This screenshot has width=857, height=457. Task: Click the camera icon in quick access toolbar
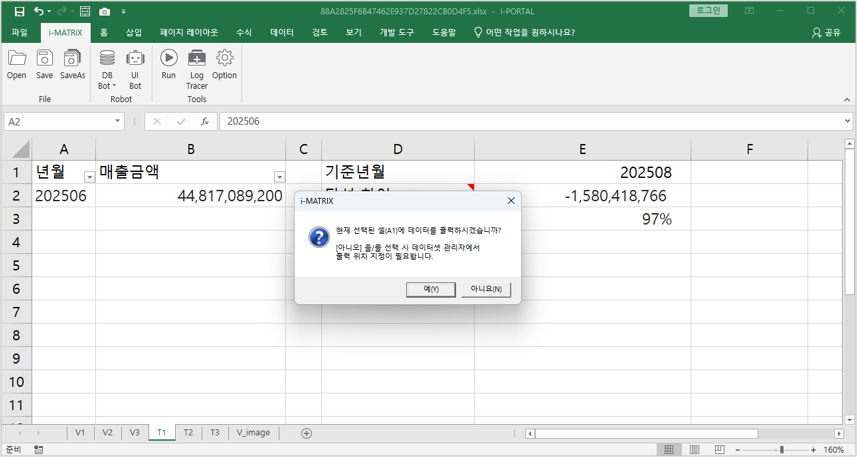105,11
